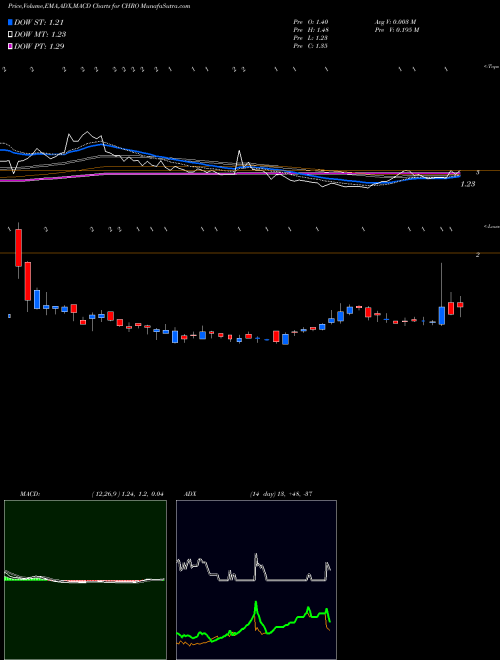Click the 'Pre O: 1.40' value
The width and height of the screenshot is (500, 660).
311,22
